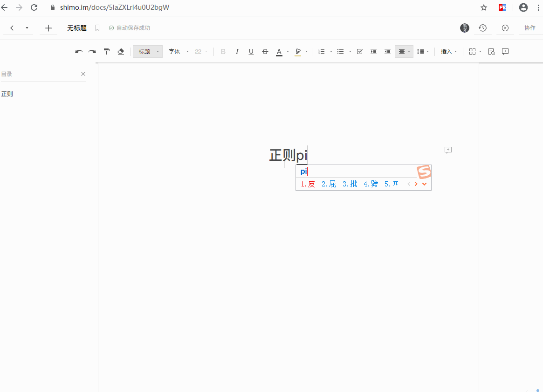Screen dimensions: 543x392
Task: Undo the last edit
Action: pyautogui.click(x=79, y=52)
